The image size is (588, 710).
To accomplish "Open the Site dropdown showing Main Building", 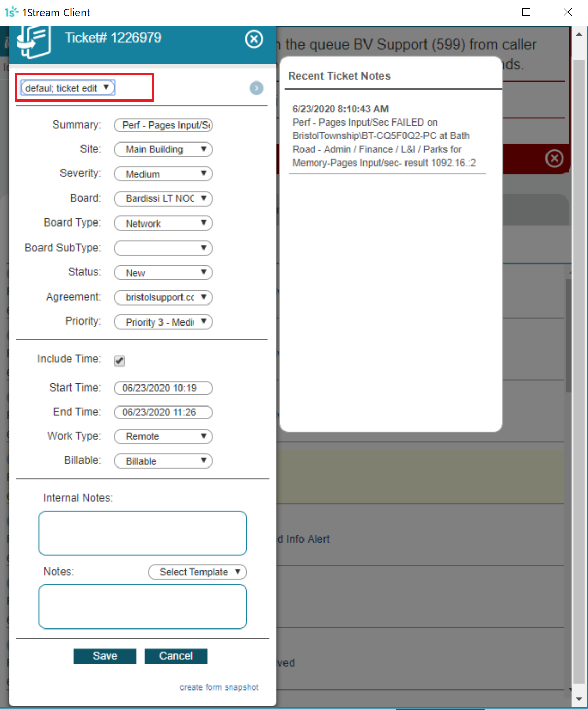I will coord(163,149).
